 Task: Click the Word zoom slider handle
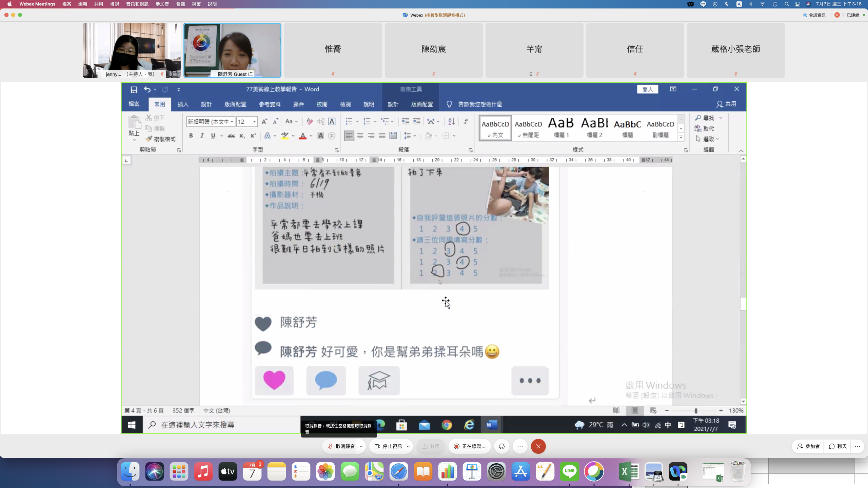click(696, 411)
